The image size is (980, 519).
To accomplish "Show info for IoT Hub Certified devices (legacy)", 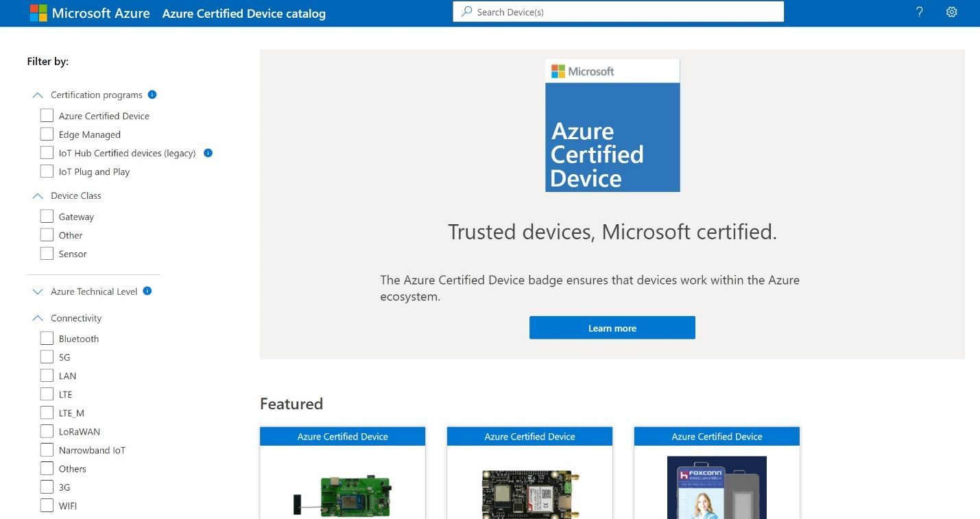I will (208, 153).
